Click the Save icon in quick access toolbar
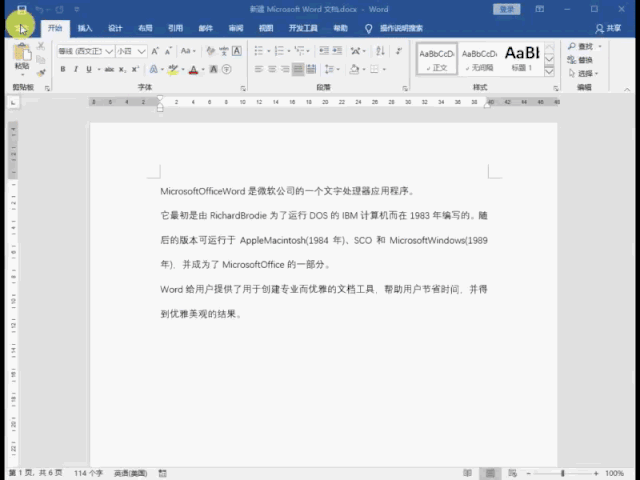Viewport: 640px width, 480px height. tap(21, 9)
